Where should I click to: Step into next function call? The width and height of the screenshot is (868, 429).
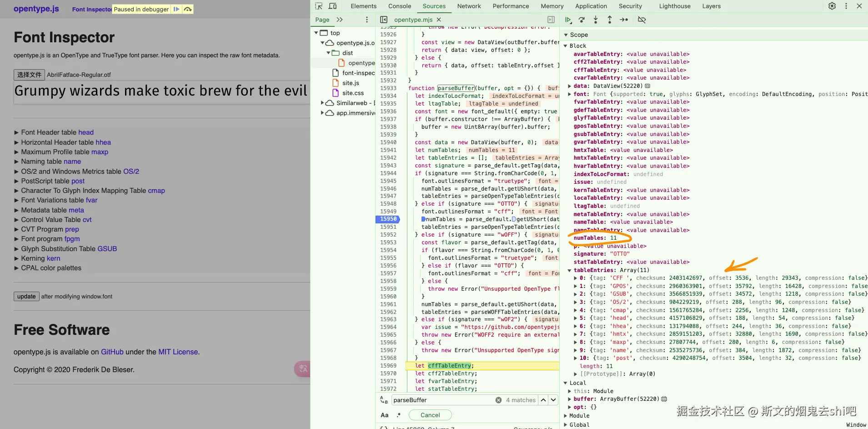596,20
